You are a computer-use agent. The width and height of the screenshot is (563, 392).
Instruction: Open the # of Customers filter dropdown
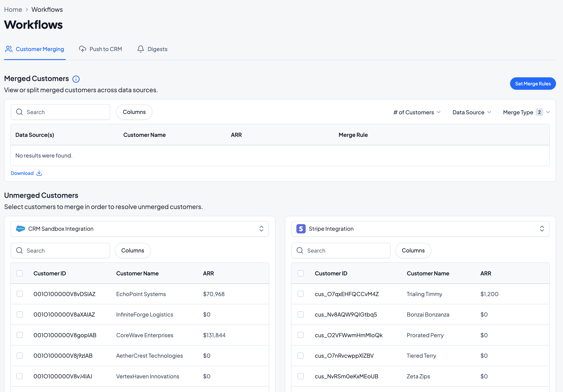[x=417, y=112]
